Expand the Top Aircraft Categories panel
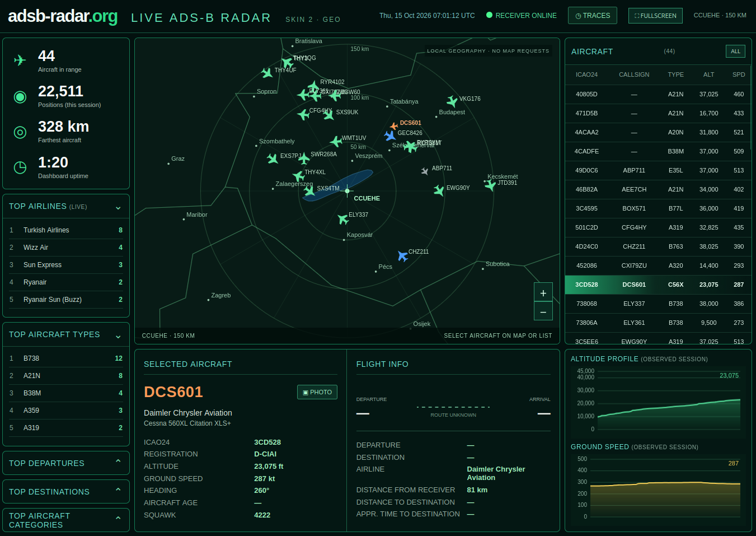 118,519
